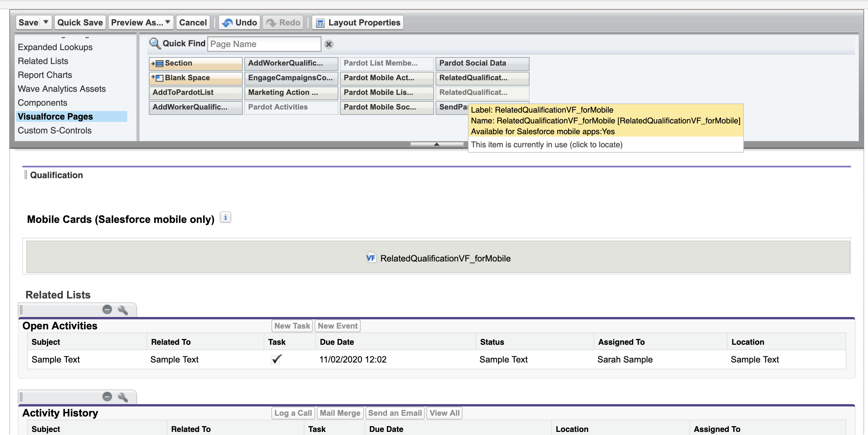
Task: Click the Undo toolbar button
Action: pos(240,23)
